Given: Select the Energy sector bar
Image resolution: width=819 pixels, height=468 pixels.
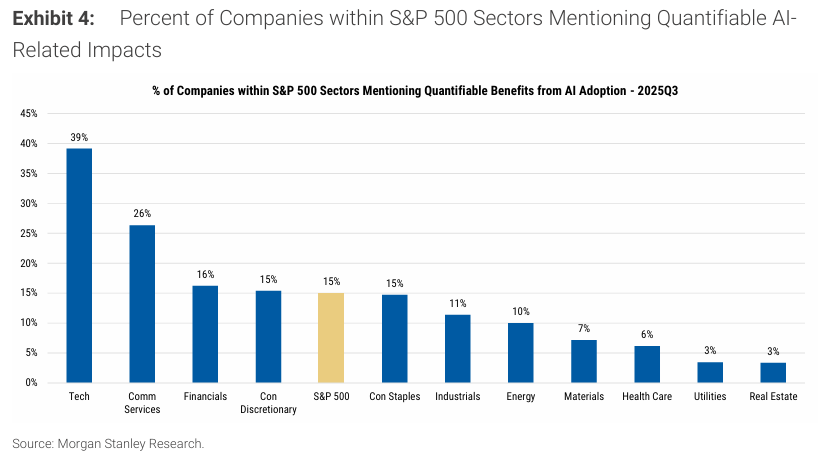Looking at the screenshot, I should click(x=520, y=352).
